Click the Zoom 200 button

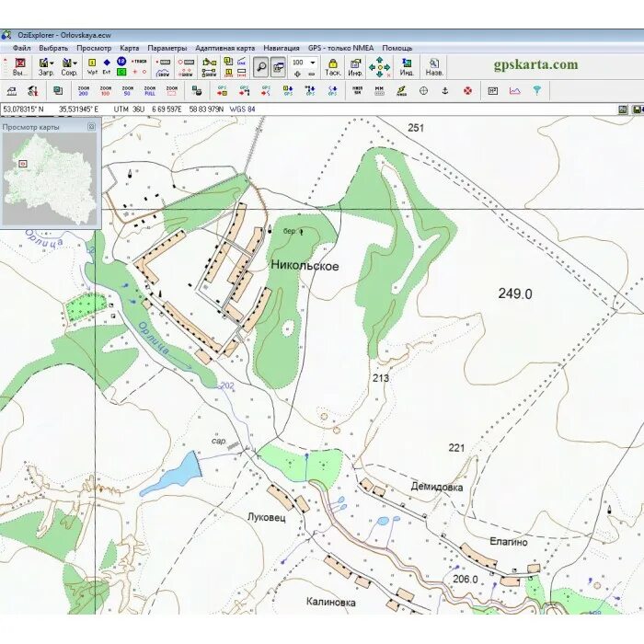click(x=84, y=91)
